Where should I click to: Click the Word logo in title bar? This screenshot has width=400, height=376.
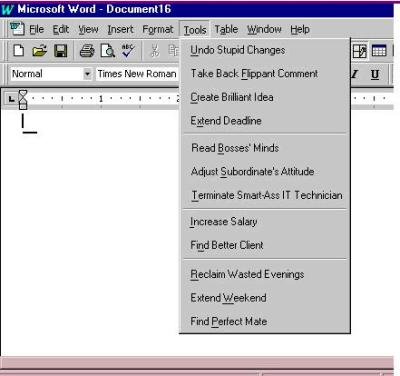(7, 9)
